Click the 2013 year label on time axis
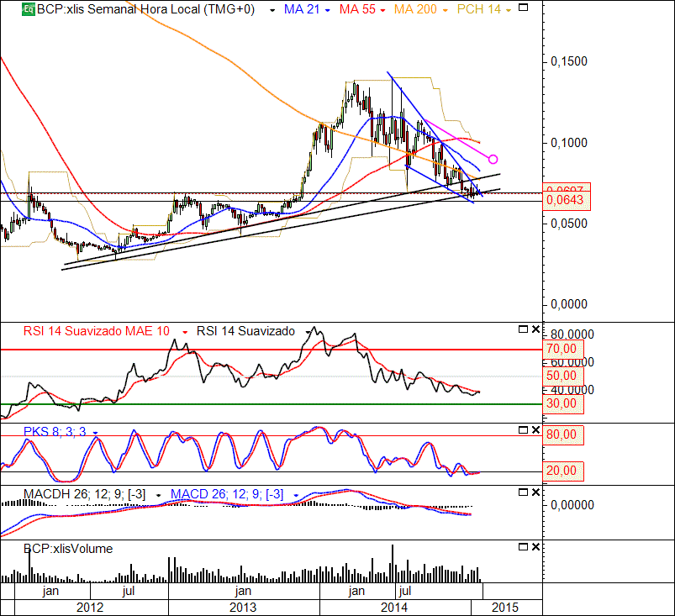 pyautogui.click(x=243, y=608)
